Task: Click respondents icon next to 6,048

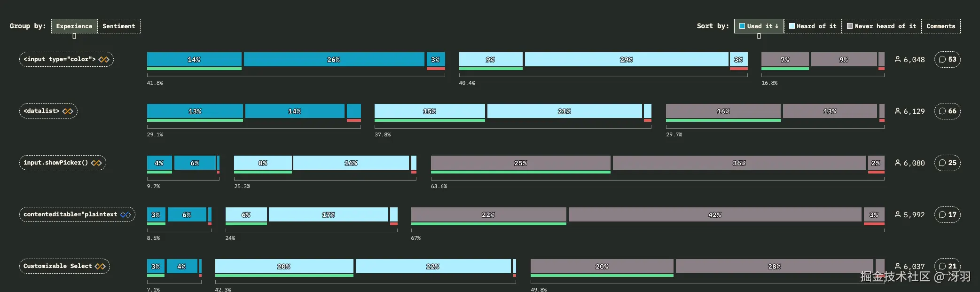Action: (898, 59)
